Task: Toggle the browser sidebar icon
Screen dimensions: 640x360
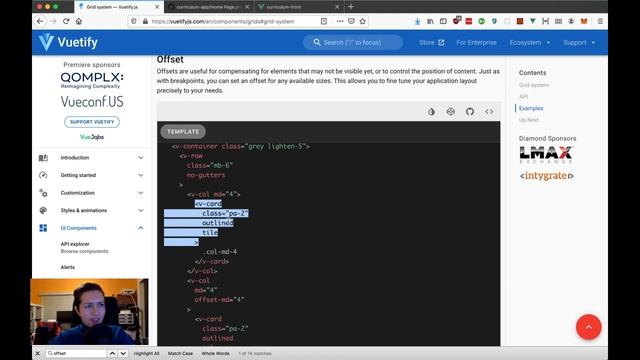Action: [443, 21]
